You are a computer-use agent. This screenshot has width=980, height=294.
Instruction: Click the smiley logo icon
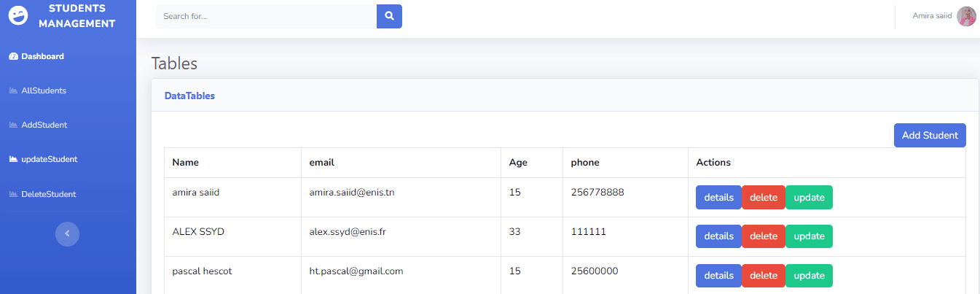[x=18, y=16]
